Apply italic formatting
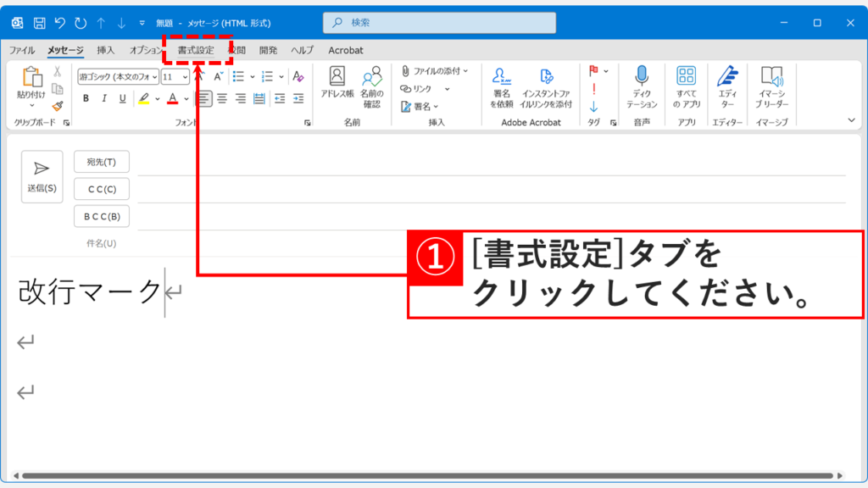The width and height of the screenshot is (868, 488). pos(104,99)
